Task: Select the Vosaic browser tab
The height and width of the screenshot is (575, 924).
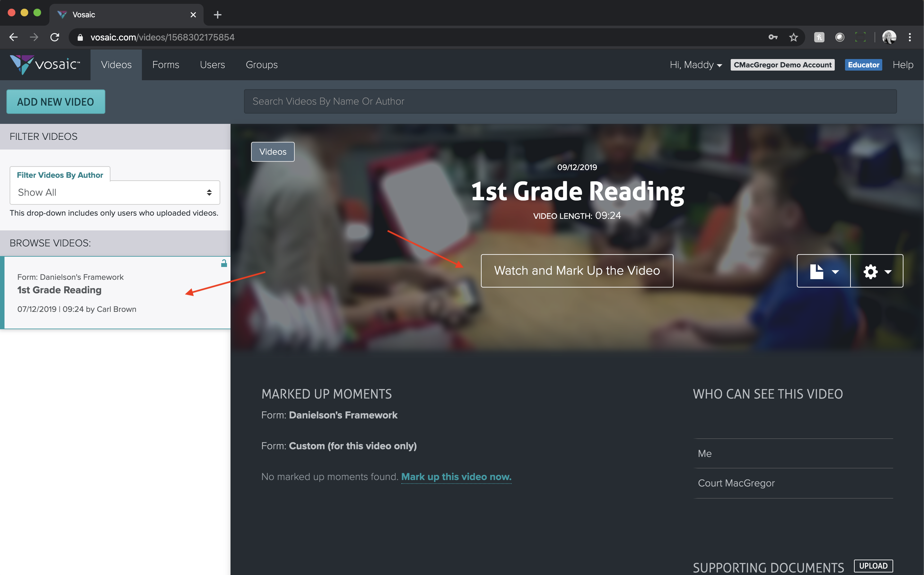Action: pos(126,15)
